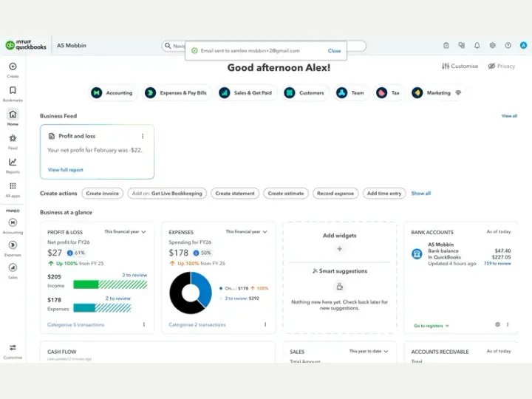This screenshot has width=532, height=399.
Task: Open the notifications bell
Action: (477, 45)
